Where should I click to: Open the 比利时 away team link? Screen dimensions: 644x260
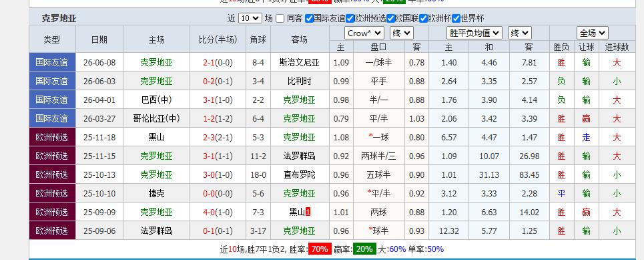[300, 82]
